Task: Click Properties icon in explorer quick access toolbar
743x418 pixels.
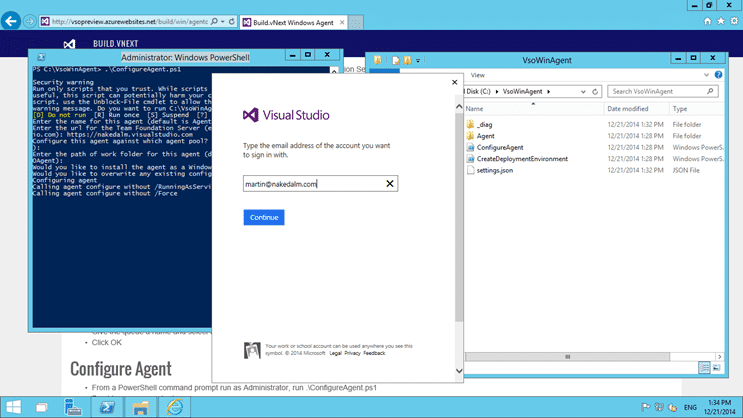Action: pyautogui.click(x=396, y=60)
